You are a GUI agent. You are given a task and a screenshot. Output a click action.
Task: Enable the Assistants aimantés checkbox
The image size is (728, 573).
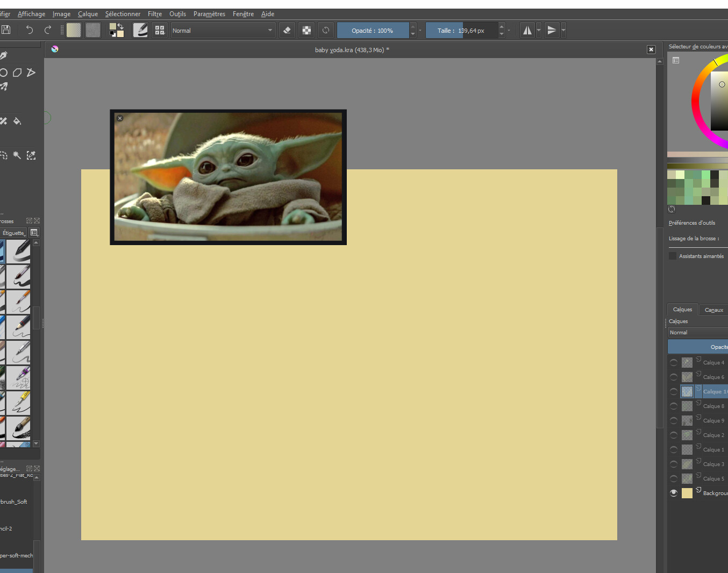pos(673,256)
